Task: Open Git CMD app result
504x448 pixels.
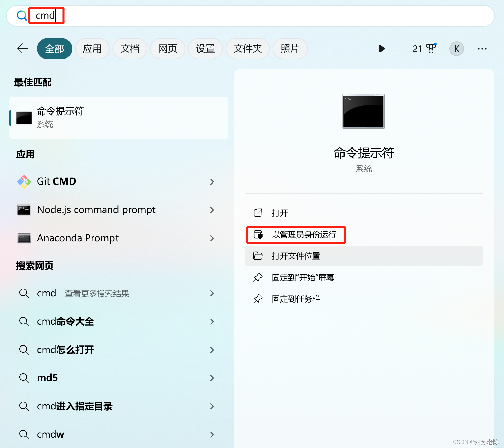Action: click(x=119, y=181)
